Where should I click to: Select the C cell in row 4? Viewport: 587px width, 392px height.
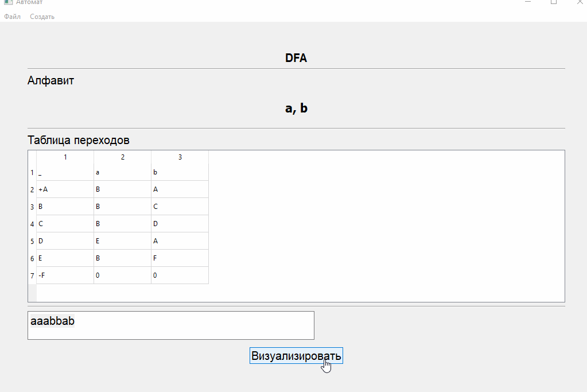tap(64, 223)
